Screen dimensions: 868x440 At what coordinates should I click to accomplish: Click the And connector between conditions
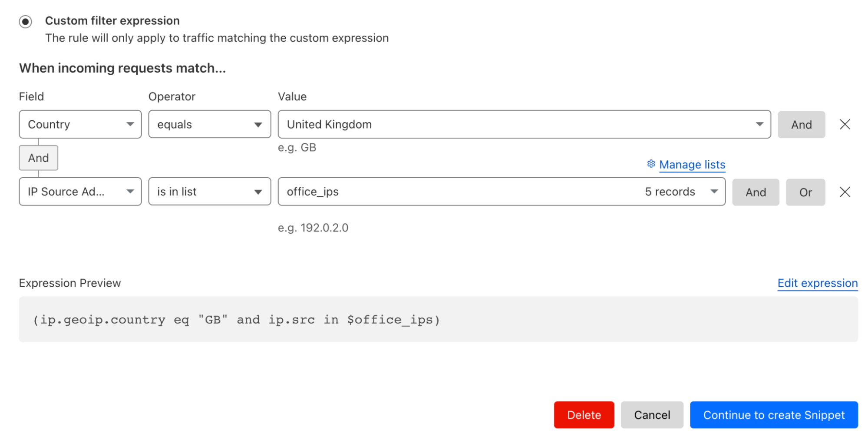[38, 158]
